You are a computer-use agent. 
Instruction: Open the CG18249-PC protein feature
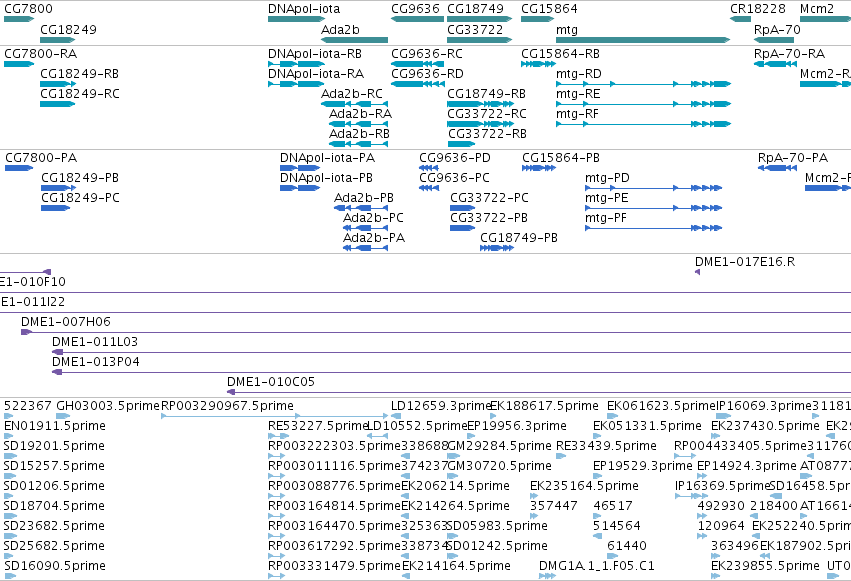56,208
